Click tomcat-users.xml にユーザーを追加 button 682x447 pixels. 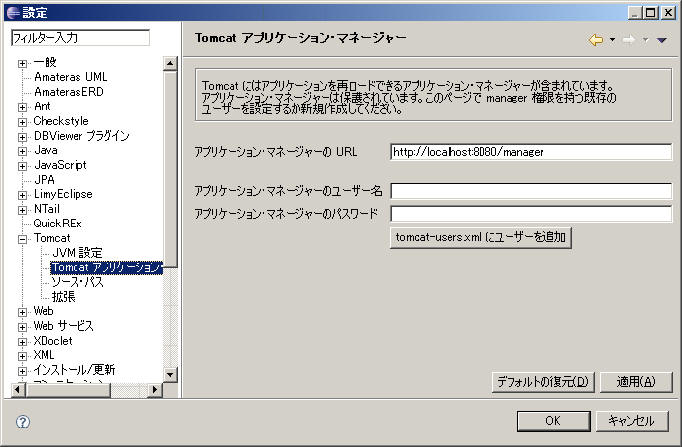pyautogui.click(x=480, y=237)
